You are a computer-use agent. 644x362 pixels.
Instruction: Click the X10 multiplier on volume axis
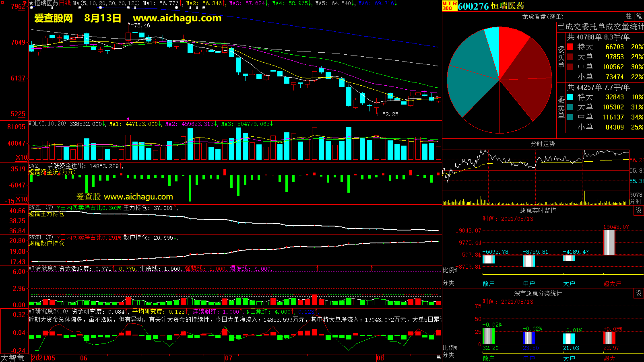pyautogui.click(x=21, y=157)
